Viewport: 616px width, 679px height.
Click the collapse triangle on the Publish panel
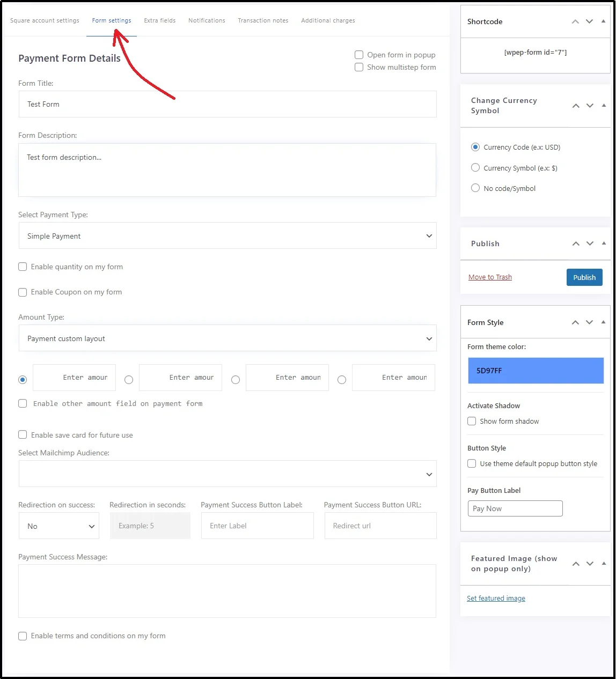tap(603, 243)
